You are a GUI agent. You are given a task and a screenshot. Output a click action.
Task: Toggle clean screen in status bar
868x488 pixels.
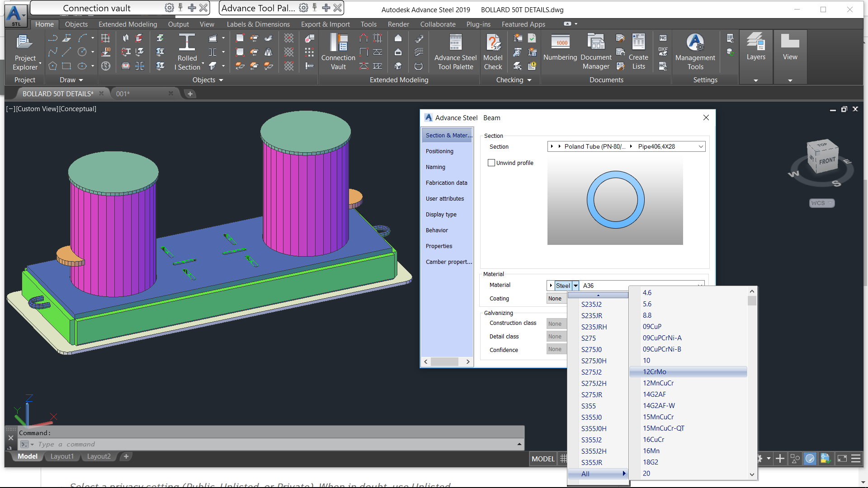[842, 459]
